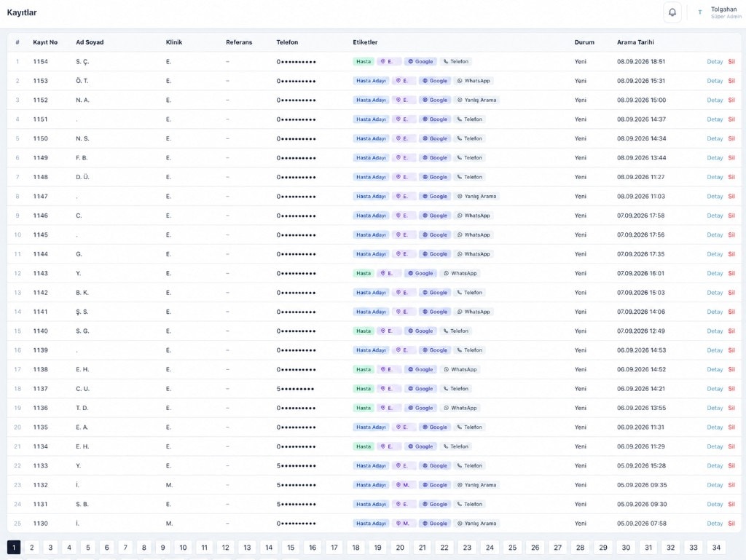Go to page 17
Screen dimensions: 746x560
(334, 548)
